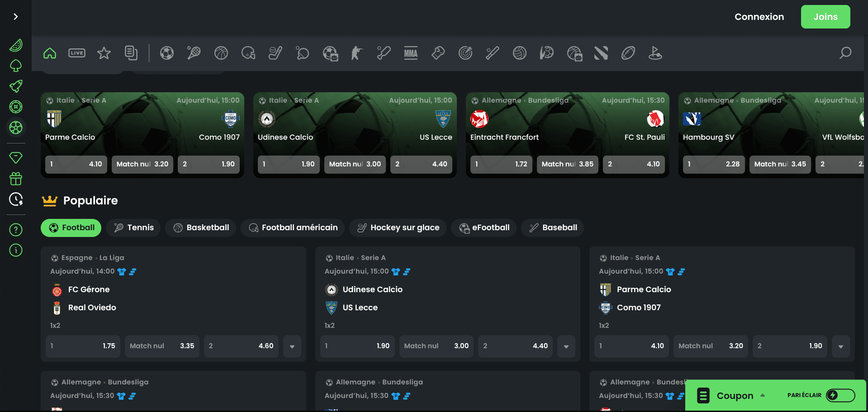
Task: Select the table tennis paddle icon
Action: pos(303,53)
